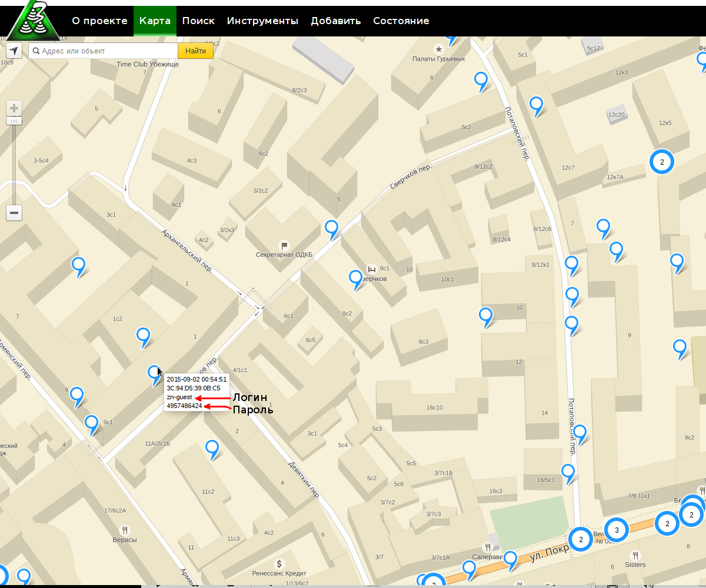Click the Ренессанс Кредит bank icon
The image size is (706, 588).
(x=280, y=563)
